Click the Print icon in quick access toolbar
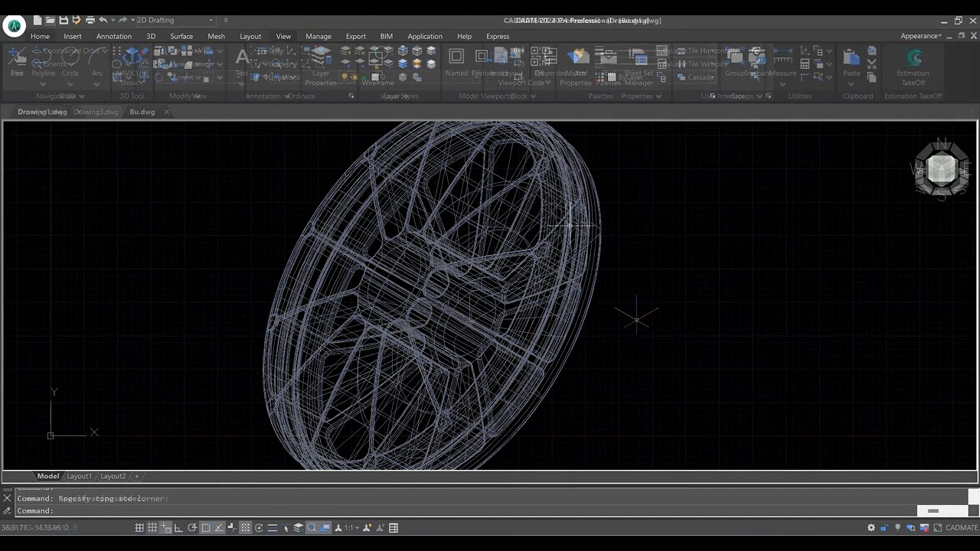The width and height of the screenshot is (980, 551). [x=90, y=20]
